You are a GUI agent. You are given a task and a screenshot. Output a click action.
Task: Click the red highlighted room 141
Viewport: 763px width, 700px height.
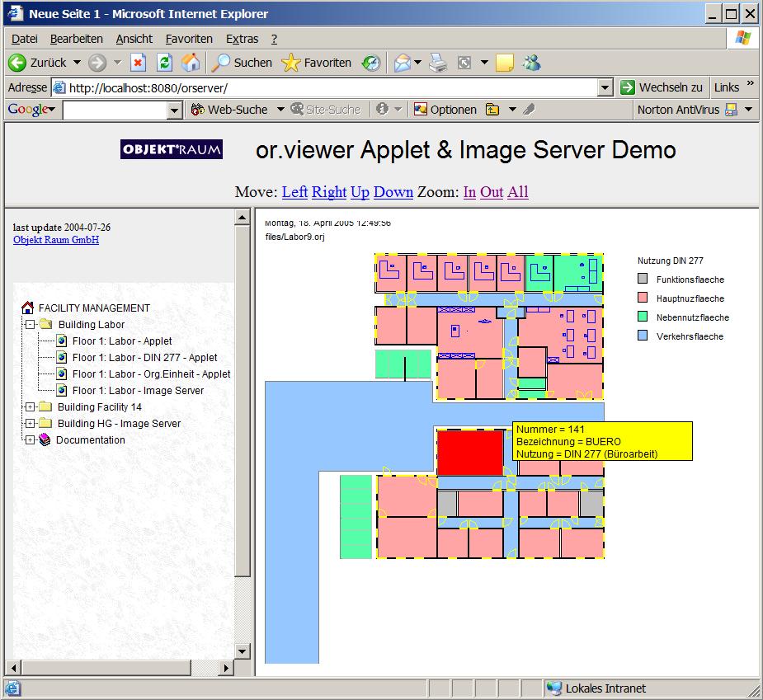(469, 452)
